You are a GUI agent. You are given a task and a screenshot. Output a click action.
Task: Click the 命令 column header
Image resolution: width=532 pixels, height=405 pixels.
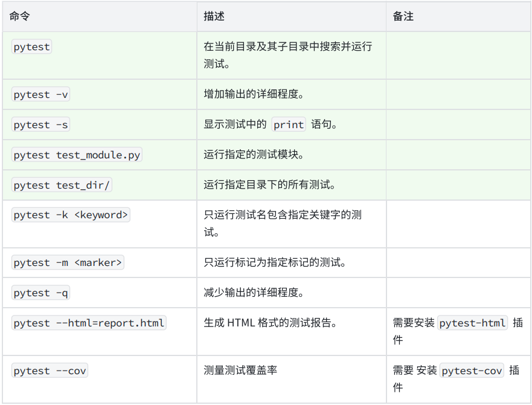pyautogui.click(x=20, y=16)
